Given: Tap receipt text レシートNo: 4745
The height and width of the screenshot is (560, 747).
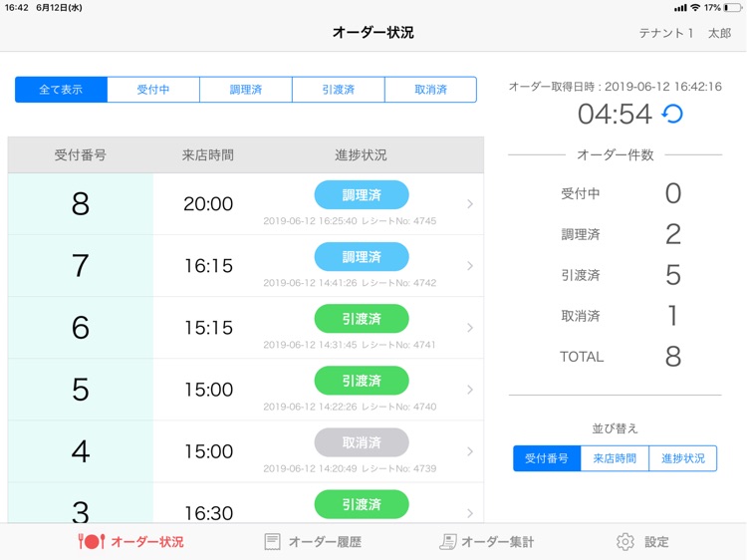Looking at the screenshot, I should (x=398, y=221).
